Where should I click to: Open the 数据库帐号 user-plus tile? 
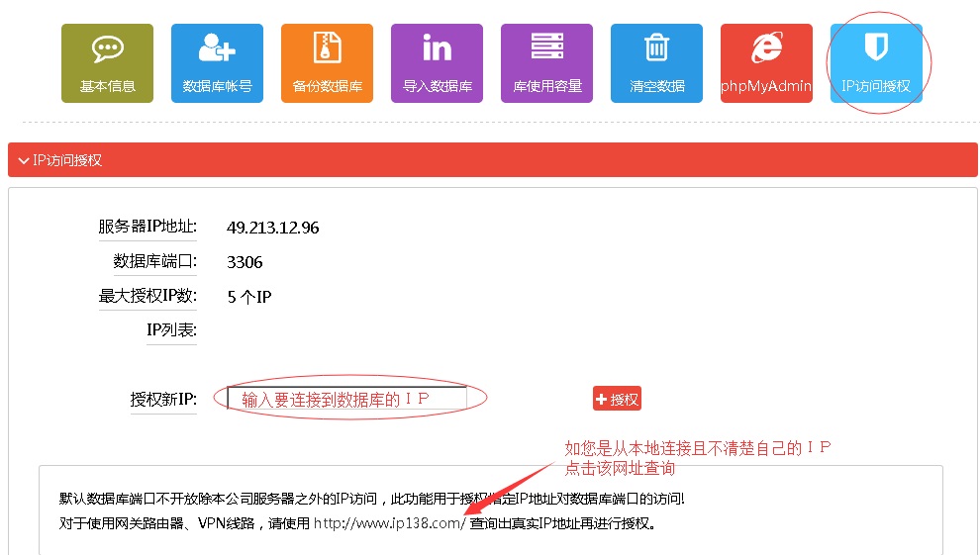click(x=217, y=63)
